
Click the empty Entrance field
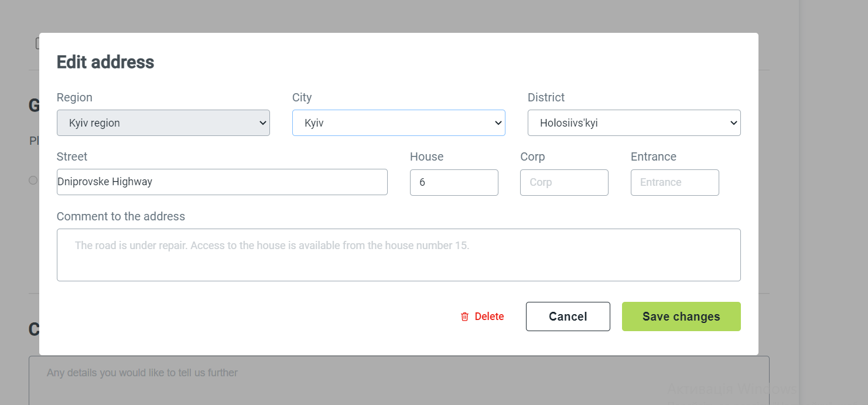675,182
